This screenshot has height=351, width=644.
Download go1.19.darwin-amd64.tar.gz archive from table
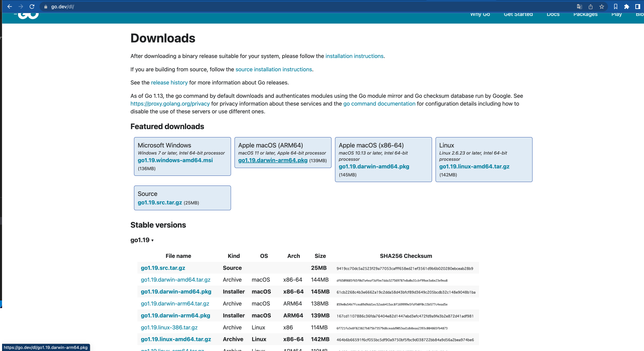(x=176, y=280)
